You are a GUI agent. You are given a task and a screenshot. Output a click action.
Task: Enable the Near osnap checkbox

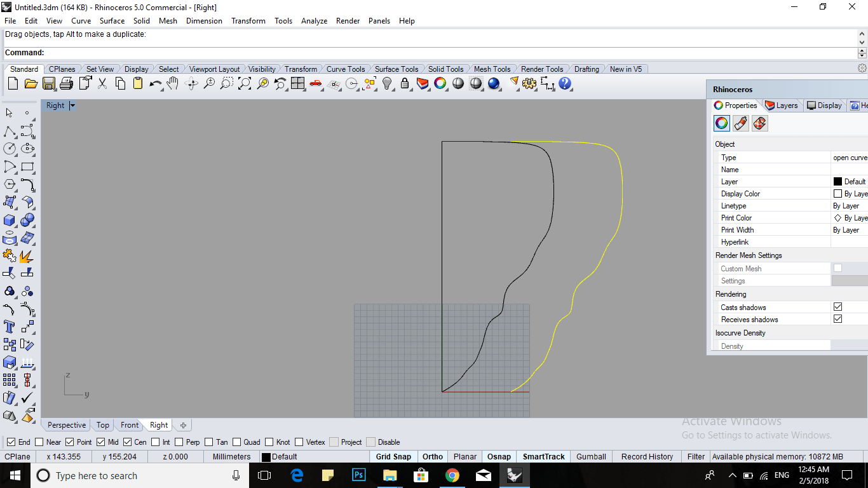(x=39, y=442)
